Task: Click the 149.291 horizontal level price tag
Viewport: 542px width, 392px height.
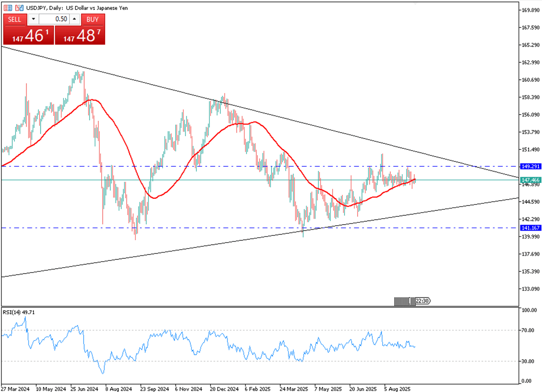Action: pos(530,166)
